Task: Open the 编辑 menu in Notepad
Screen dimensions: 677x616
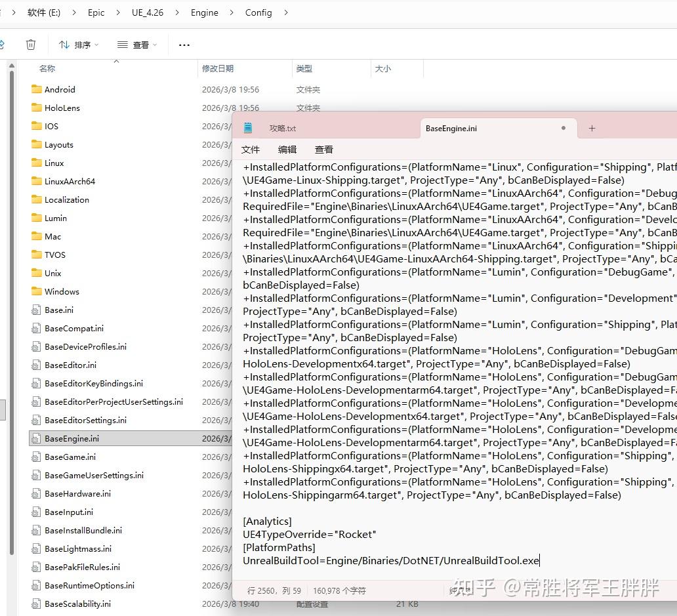Action: click(287, 150)
